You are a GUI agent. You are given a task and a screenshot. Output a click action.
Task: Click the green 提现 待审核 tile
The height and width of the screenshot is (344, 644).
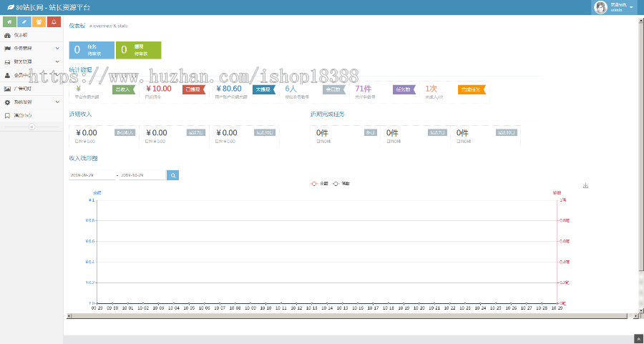[x=138, y=50]
